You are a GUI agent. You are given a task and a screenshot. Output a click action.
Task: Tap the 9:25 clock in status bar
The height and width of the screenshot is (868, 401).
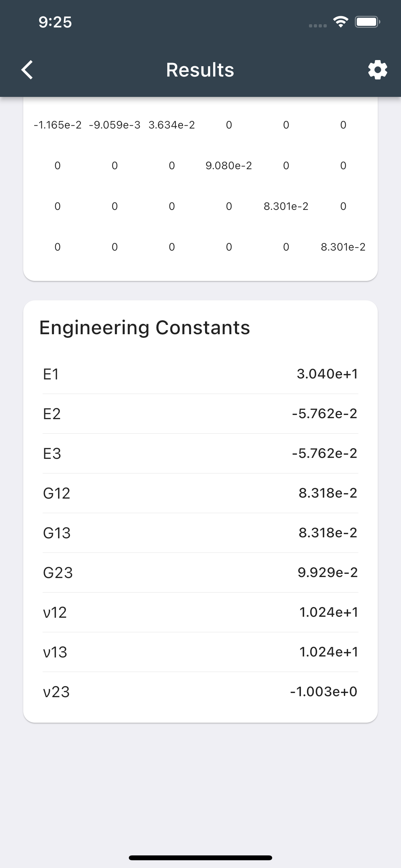tap(55, 22)
